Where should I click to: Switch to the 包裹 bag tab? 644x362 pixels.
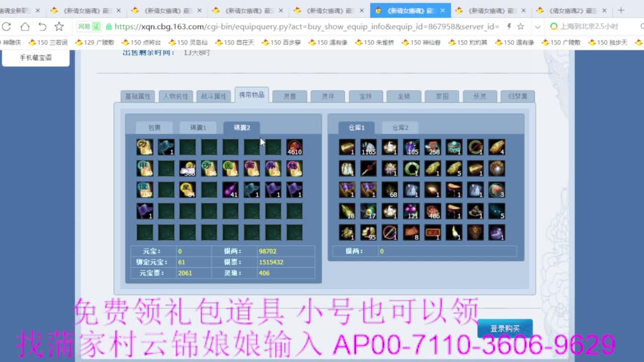(x=154, y=128)
